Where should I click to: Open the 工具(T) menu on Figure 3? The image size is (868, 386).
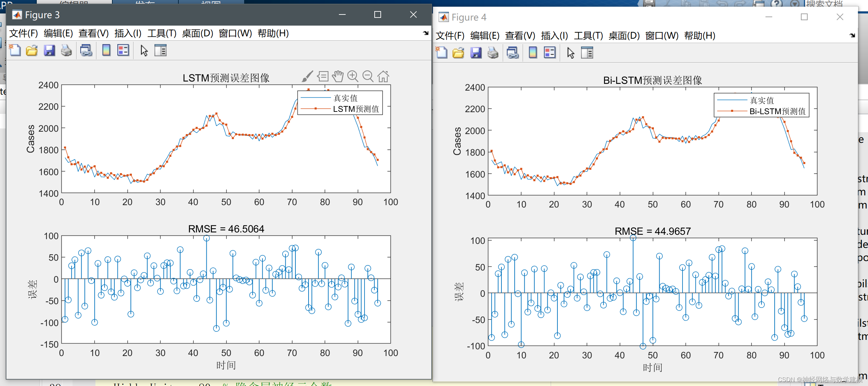(x=162, y=33)
